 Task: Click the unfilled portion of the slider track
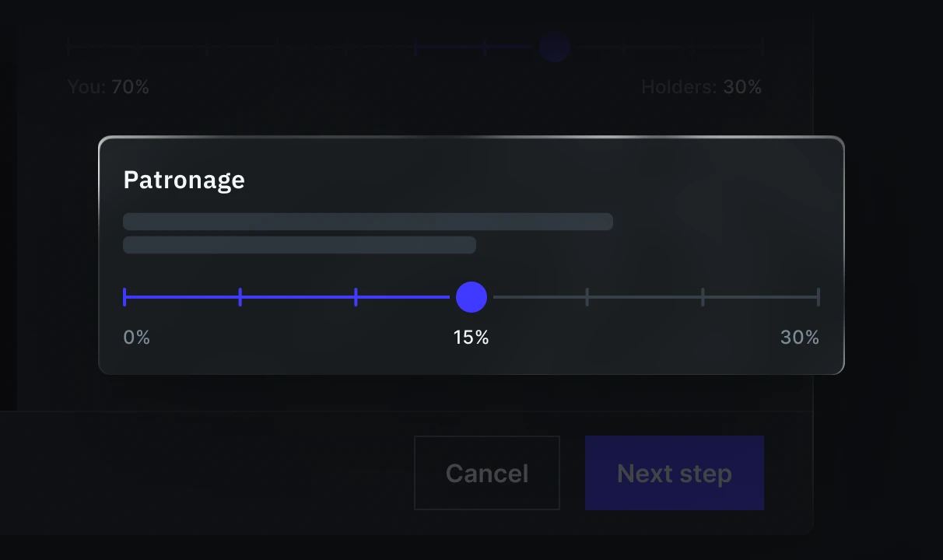[x=646, y=297]
